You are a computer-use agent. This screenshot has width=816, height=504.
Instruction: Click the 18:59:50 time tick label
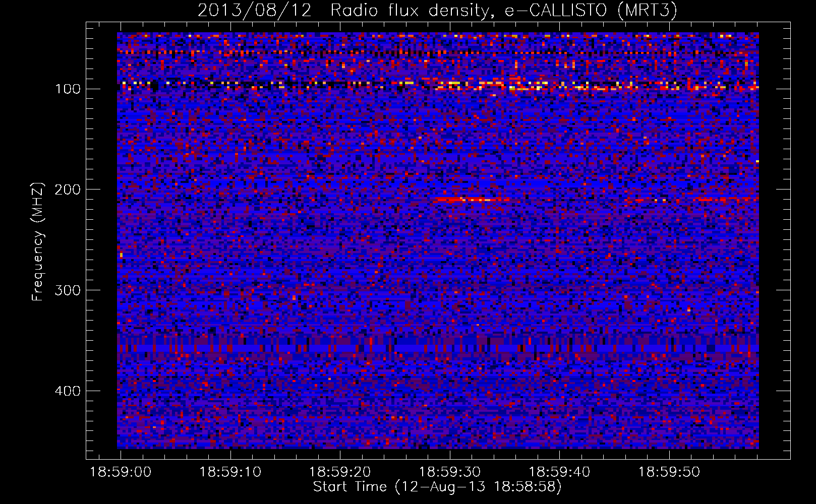tap(669, 472)
